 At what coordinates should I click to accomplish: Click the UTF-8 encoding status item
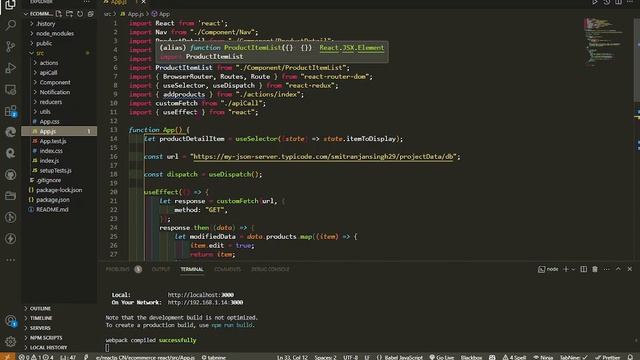[350, 357]
